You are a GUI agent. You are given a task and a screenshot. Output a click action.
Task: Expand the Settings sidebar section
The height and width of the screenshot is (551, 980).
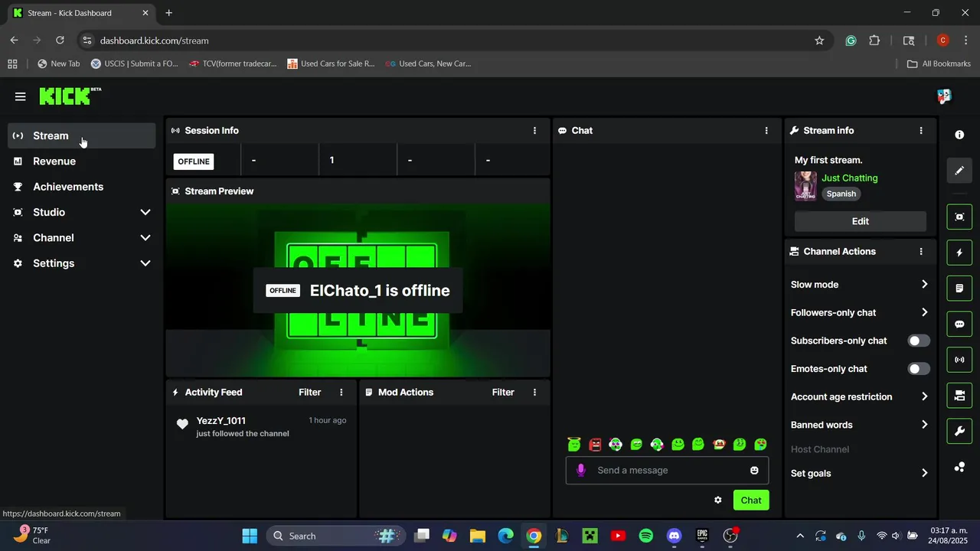(x=82, y=263)
